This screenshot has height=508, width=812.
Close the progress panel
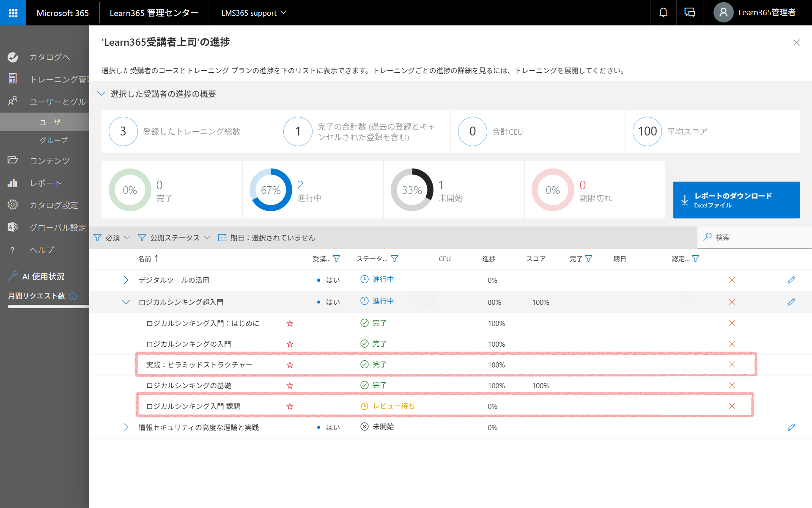click(797, 42)
